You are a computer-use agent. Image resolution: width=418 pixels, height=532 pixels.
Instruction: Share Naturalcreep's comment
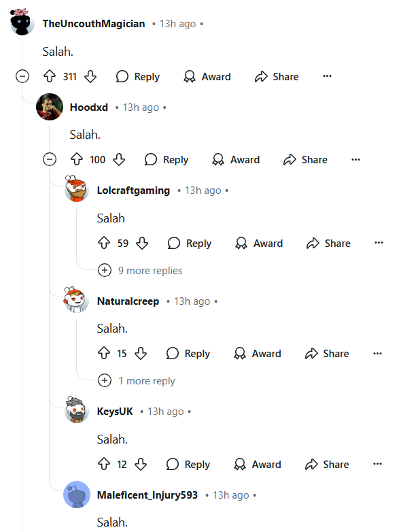[327, 353]
